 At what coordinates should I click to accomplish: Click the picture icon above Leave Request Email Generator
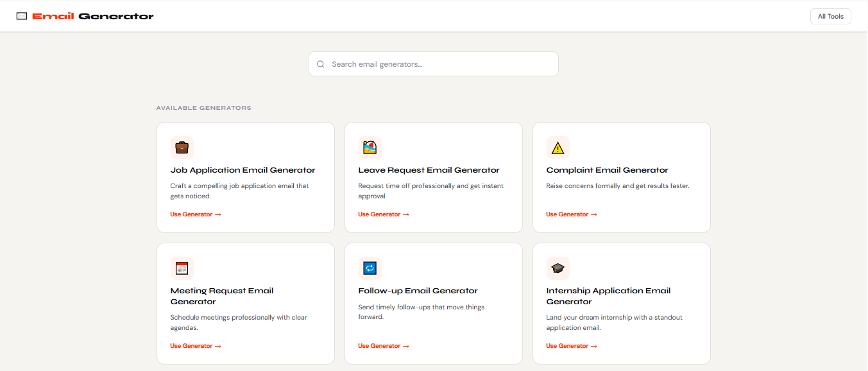click(370, 147)
